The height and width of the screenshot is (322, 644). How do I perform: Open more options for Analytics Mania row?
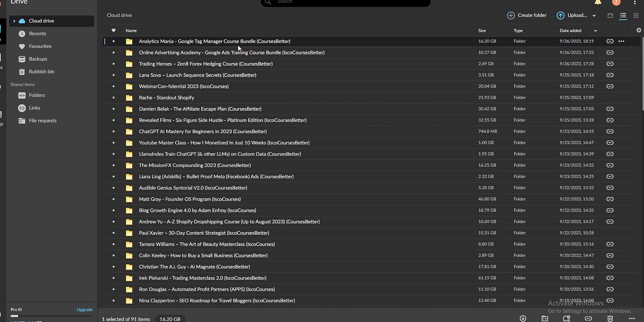[621, 41]
